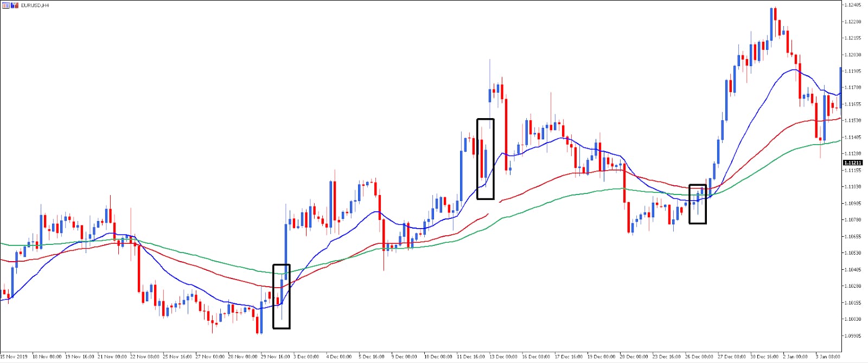Click the 3 Jan 08:00 time axis label
Screen dimensions: 868x363
(827, 356)
